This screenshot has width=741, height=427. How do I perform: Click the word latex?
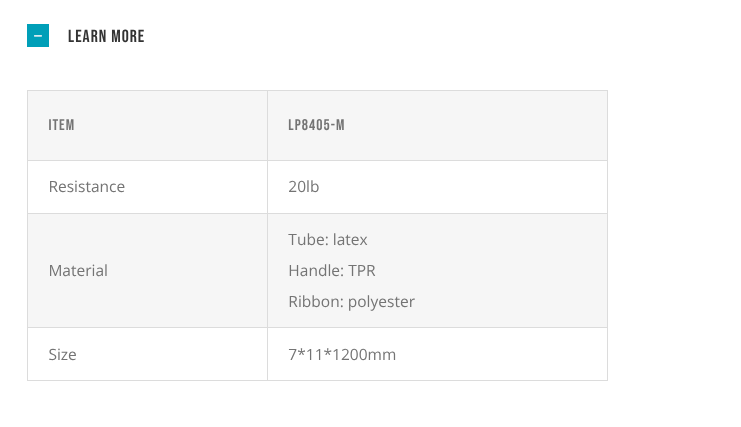tap(351, 240)
